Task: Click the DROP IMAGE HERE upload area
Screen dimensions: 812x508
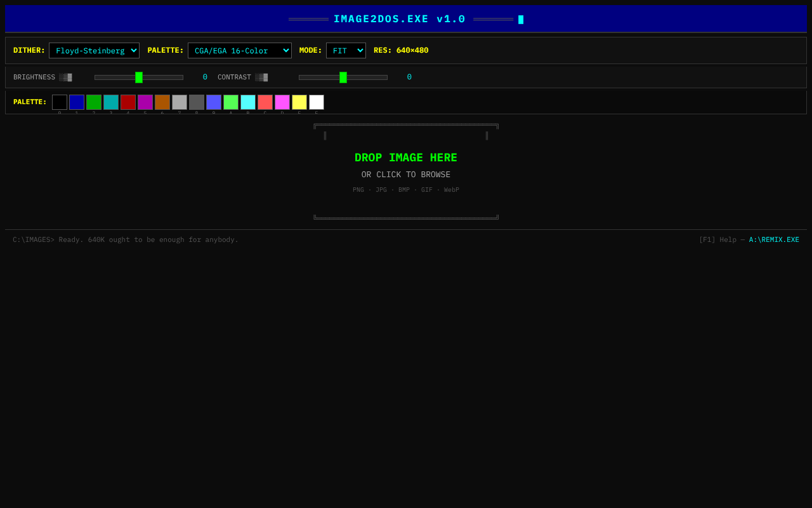Action: click(406, 171)
